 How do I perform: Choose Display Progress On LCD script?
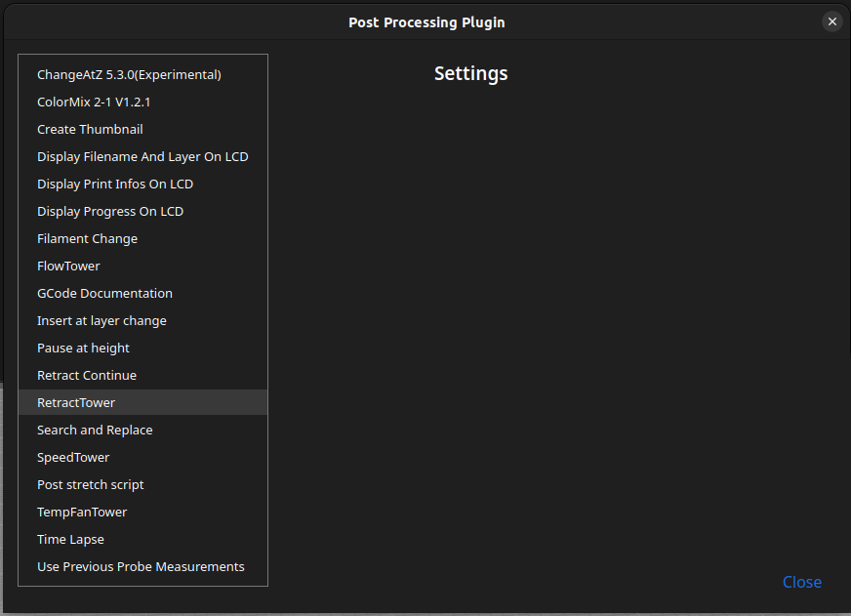110,211
